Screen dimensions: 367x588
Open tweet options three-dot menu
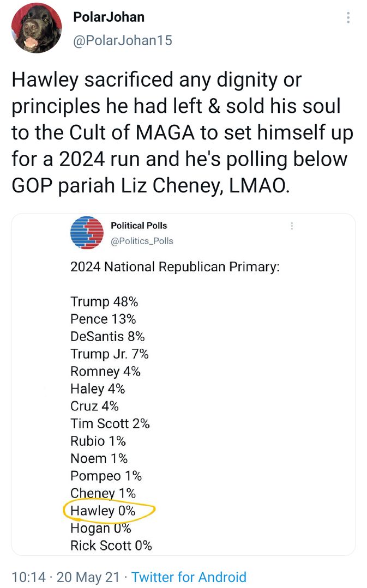point(348,18)
